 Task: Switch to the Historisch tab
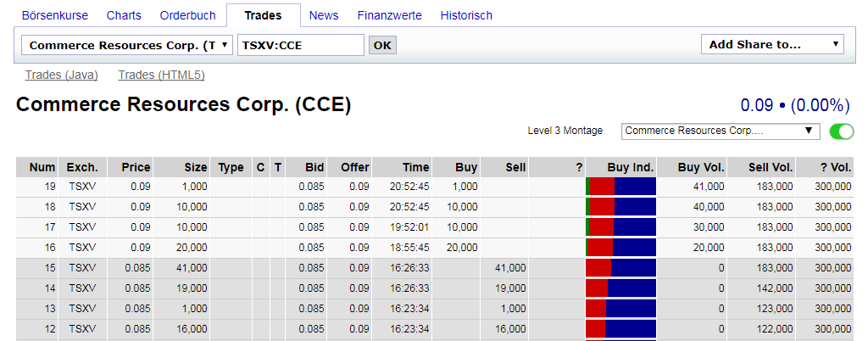(466, 15)
